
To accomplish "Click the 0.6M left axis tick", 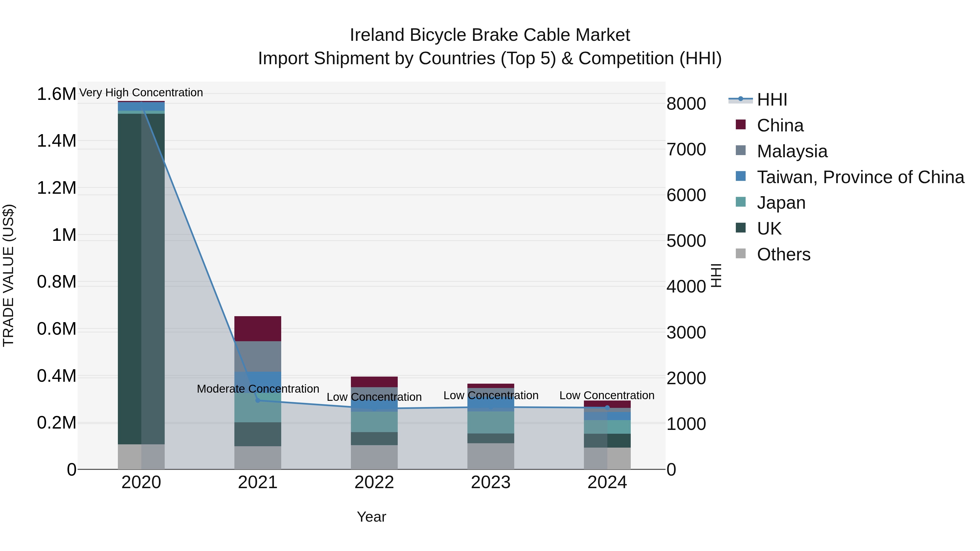I will coord(57,329).
